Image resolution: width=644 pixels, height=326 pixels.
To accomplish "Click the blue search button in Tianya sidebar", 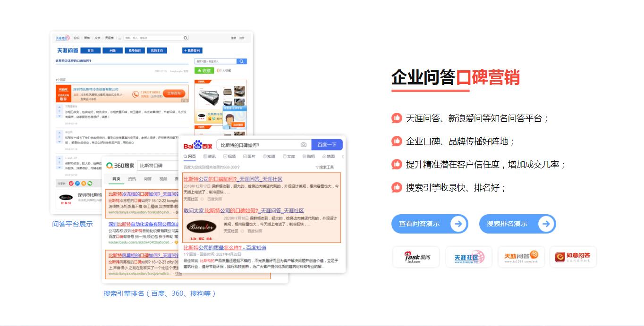I will [242, 61].
